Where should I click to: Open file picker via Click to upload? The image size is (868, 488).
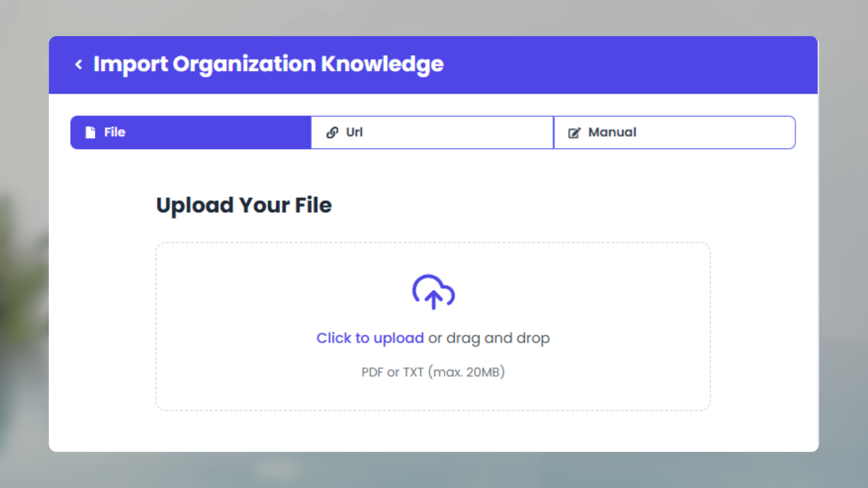(370, 338)
